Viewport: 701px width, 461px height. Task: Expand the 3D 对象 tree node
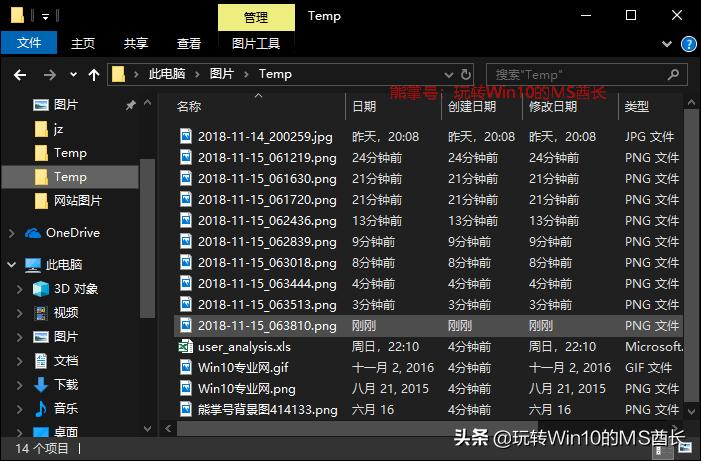20,289
